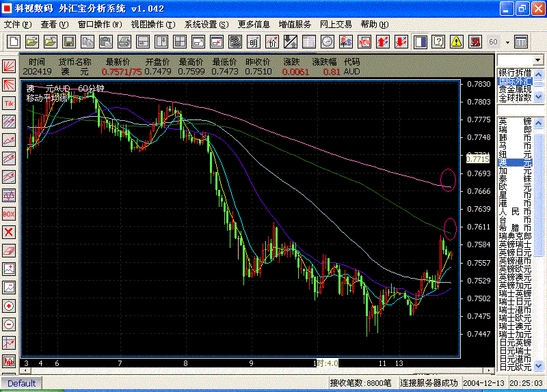The height and width of the screenshot is (392, 547).
Task: Select 全球指数 in the category list
Action: click(516, 98)
